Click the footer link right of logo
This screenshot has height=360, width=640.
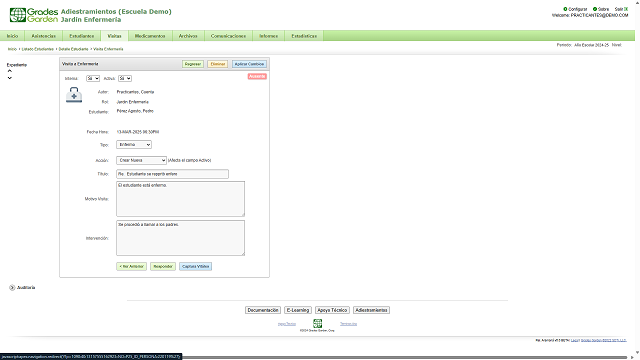[x=349, y=324]
